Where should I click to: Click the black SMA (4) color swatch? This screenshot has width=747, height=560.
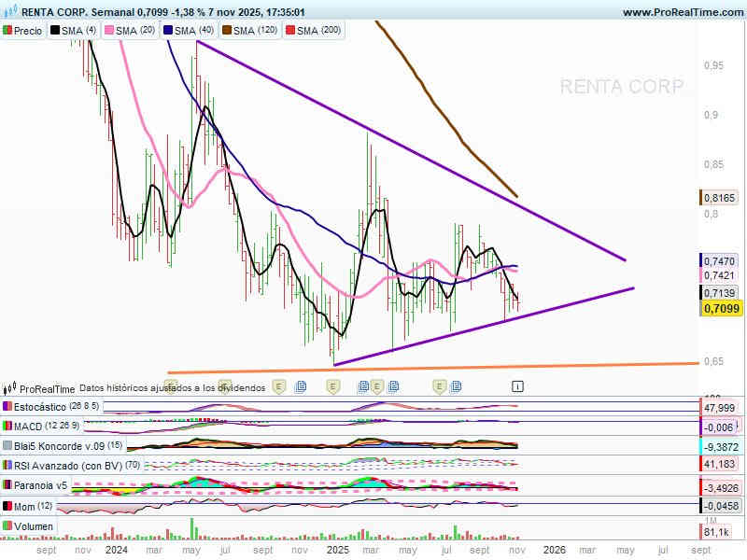[54, 31]
